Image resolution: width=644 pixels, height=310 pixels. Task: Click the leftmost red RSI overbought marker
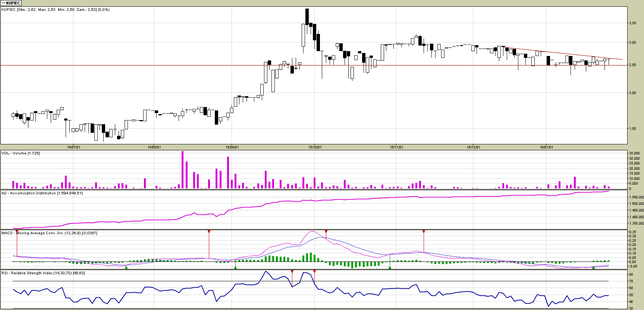(292, 272)
